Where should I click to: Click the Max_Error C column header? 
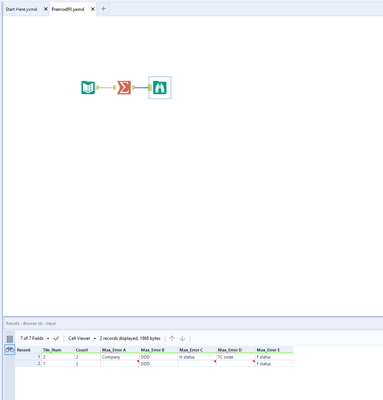(x=197, y=350)
